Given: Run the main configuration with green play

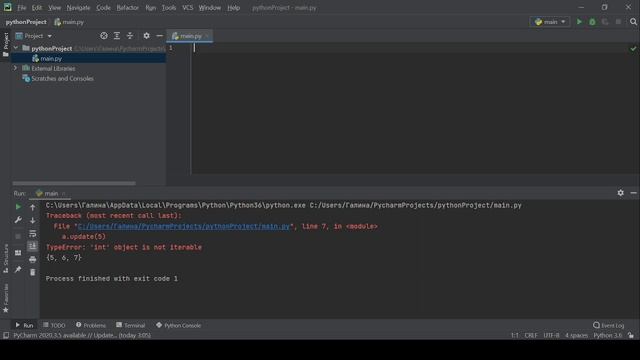Looking at the screenshot, I should pyautogui.click(x=579, y=22).
